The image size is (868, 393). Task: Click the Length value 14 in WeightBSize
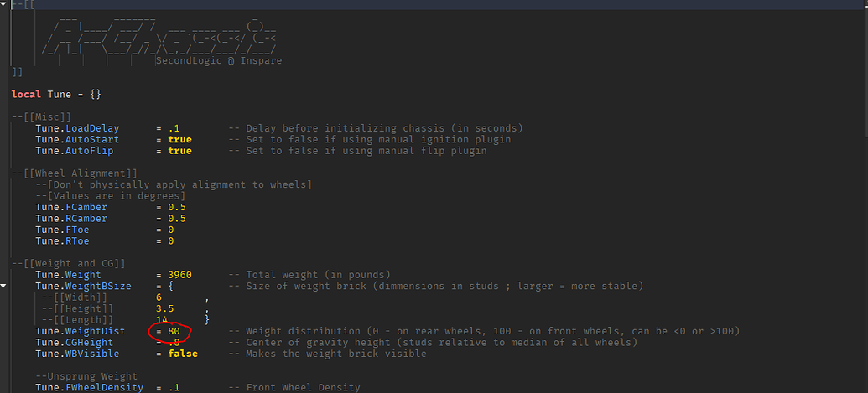coord(162,320)
